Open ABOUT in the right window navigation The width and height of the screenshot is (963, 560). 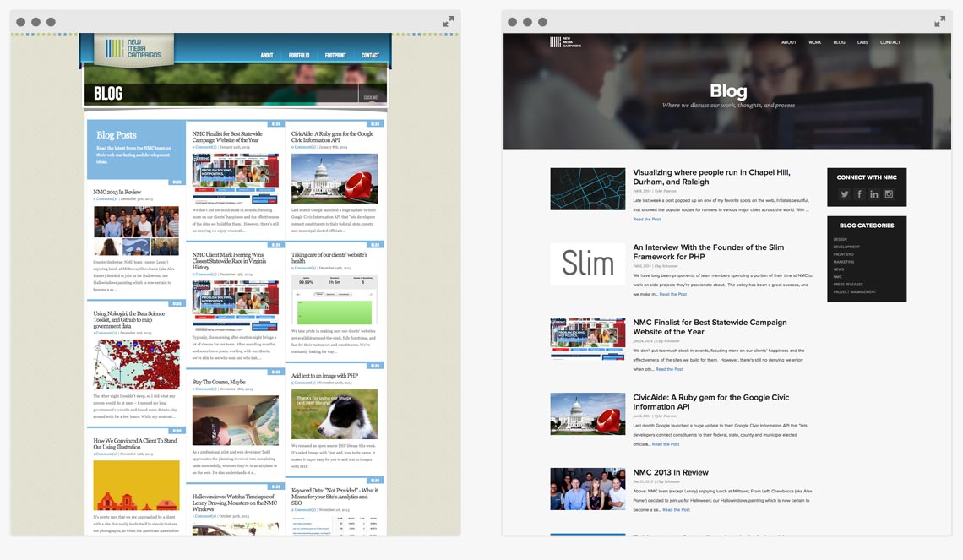click(x=789, y=42)
